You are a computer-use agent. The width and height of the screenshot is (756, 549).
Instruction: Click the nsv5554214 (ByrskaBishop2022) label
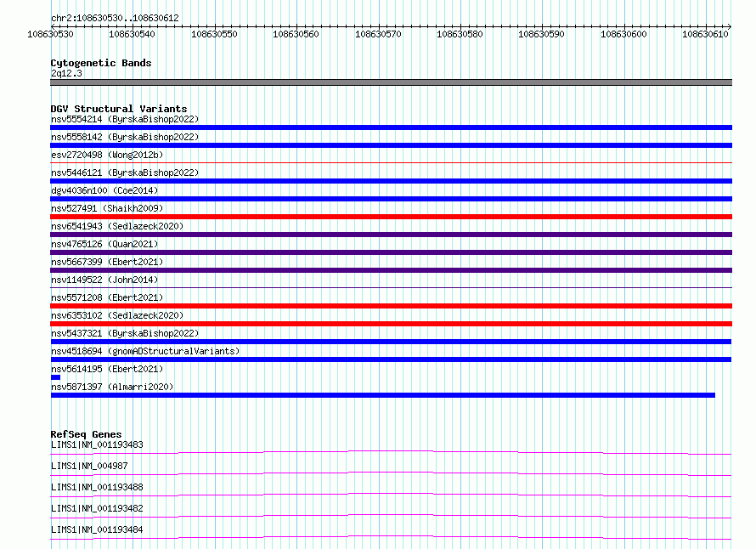click(x=125, y=119)
